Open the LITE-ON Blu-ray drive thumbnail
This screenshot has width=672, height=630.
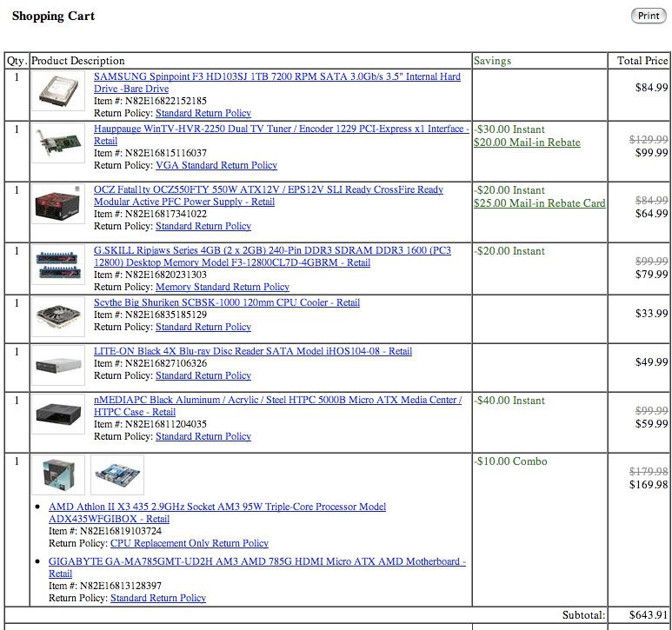58,366
